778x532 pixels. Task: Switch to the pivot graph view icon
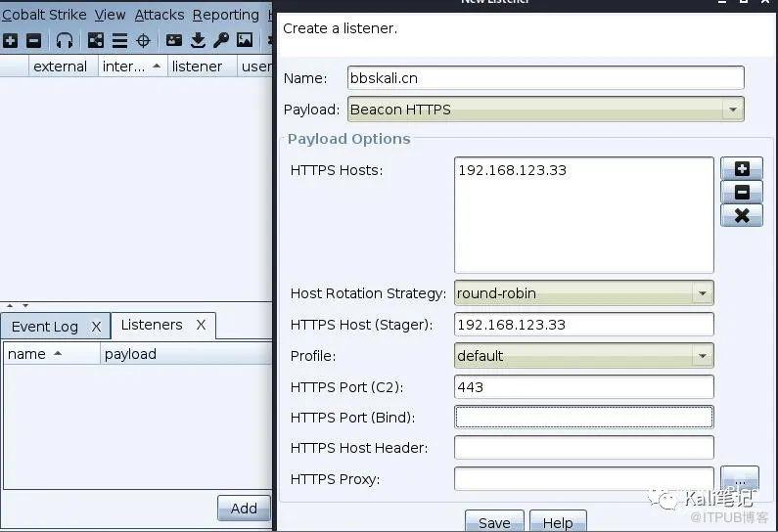point(96,40)
